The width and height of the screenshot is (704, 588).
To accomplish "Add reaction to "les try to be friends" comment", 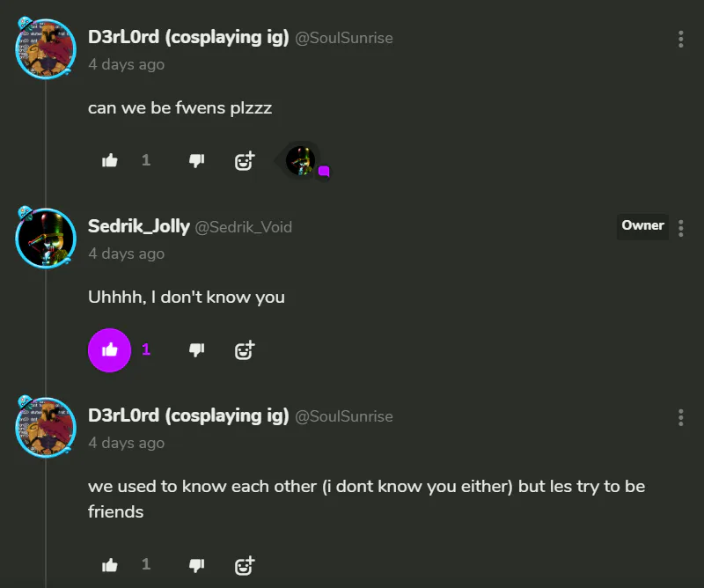I will click(245, 564).
